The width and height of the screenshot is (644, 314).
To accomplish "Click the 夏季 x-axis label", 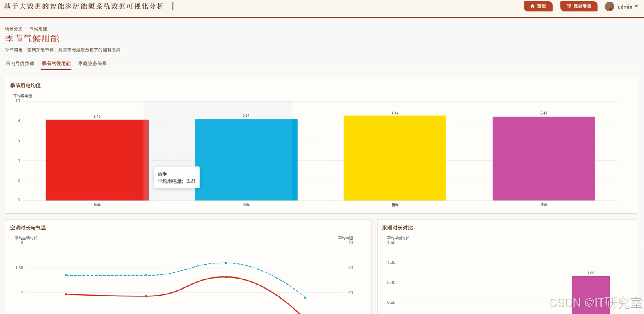I will click(395, 205).
